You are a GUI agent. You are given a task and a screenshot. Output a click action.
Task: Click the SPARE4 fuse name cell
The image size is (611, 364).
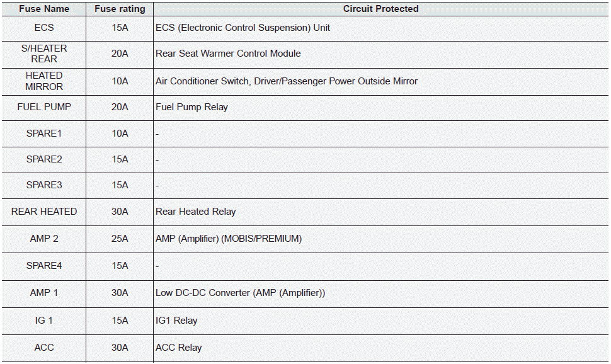click(x=44, y=266)
